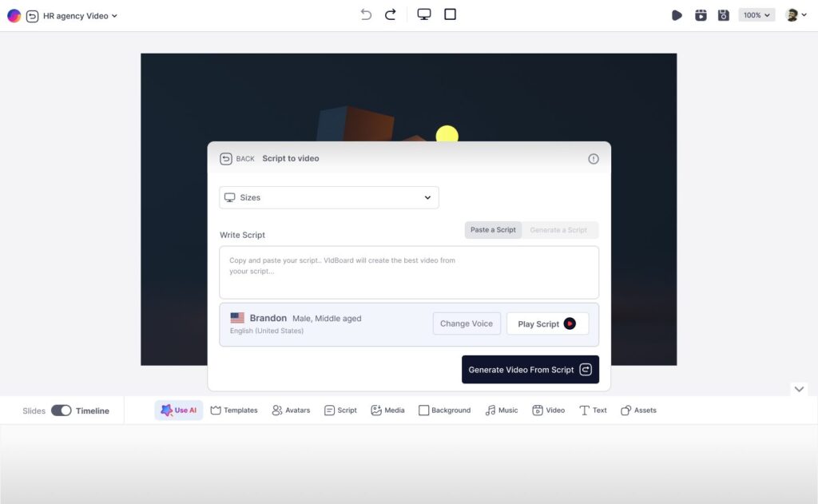Select the square aspect ratio icon
Viewport: 818px width, 504px height.
[451, 14]
